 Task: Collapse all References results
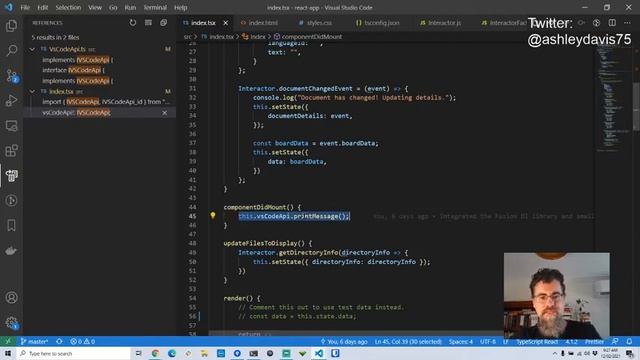164,23
